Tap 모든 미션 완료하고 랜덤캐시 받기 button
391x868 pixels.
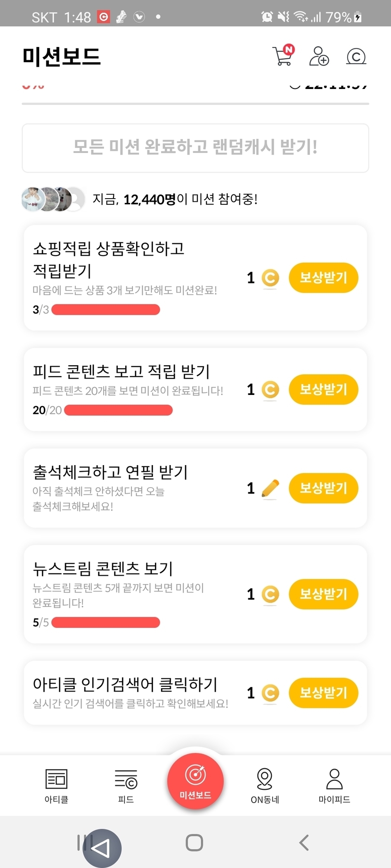pyautogui.click(x=195, y=148)
